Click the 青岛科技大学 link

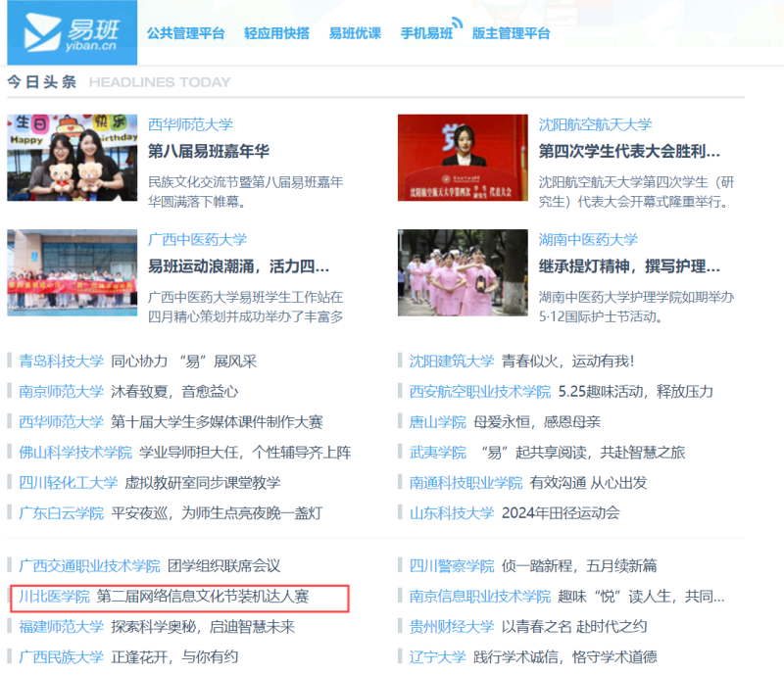click(61, 360)
